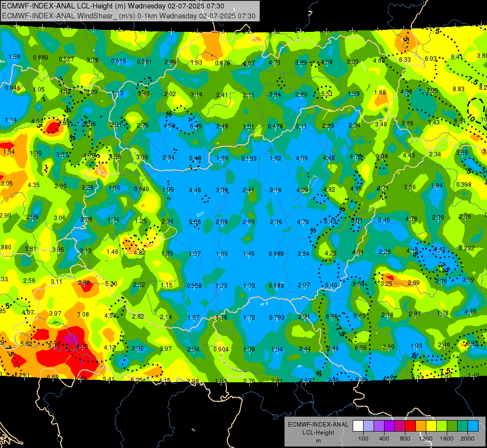Click the grid value 1.98

(x=14, y=57)
